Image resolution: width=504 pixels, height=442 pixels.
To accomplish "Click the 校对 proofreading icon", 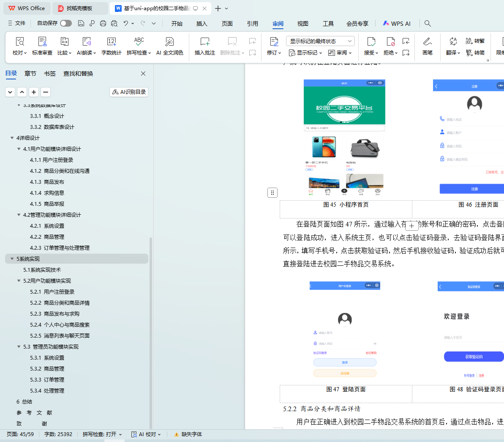I will pyautogui.click(x=19, y=42).
